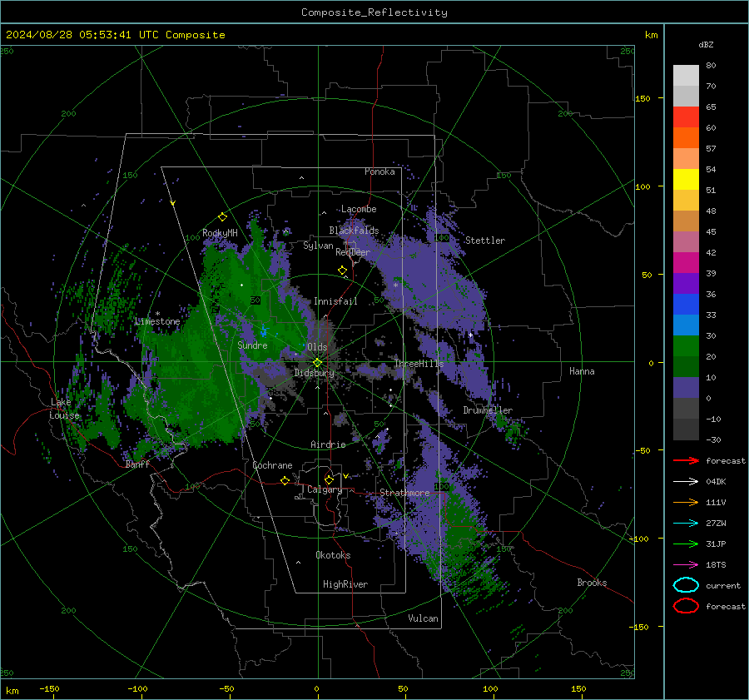Click the 'dBZ' legend heading
This screenshot has height=700, width=749.
click(x=706, y=44)
